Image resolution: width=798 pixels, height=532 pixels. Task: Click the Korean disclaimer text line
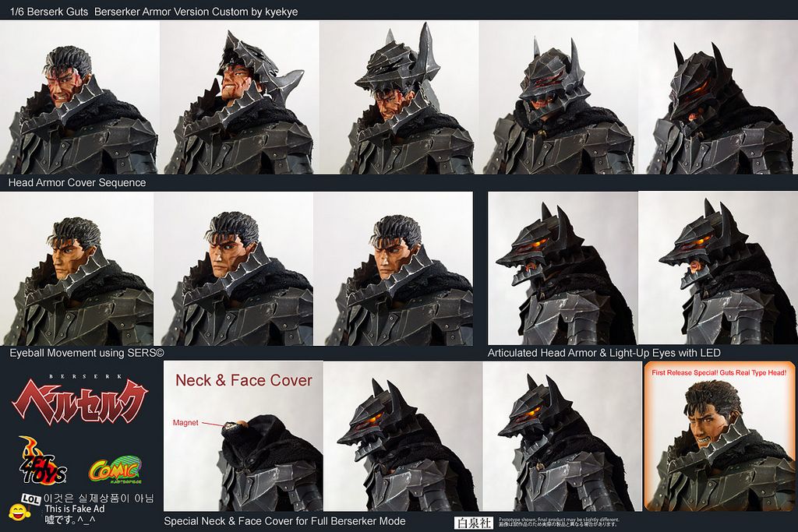[99, 499]
